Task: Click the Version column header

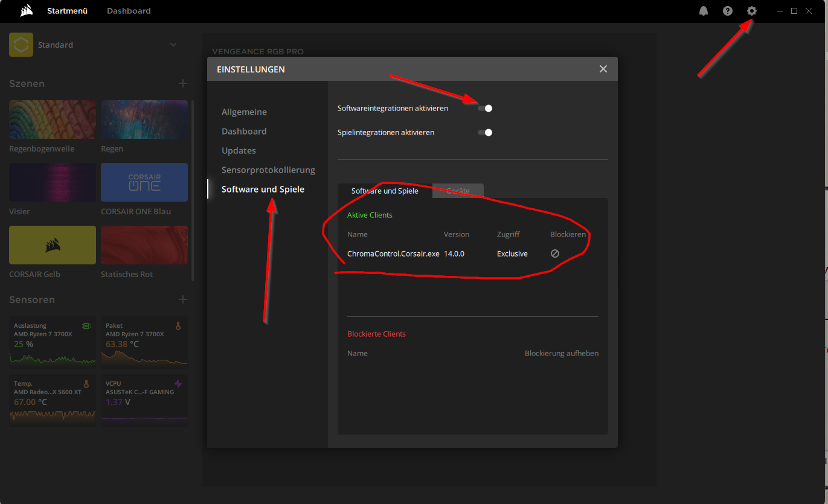Action: [457, 234]
